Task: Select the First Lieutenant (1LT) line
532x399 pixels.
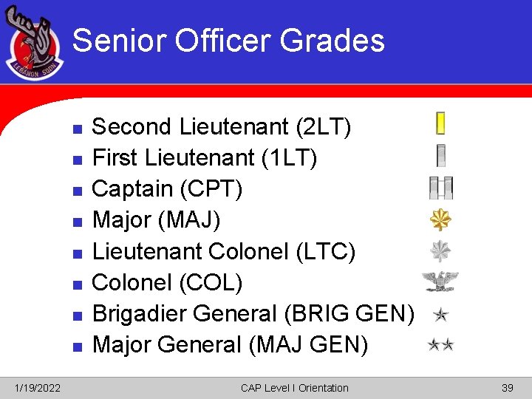Action: pyautogui.click(x=205, y=158)
